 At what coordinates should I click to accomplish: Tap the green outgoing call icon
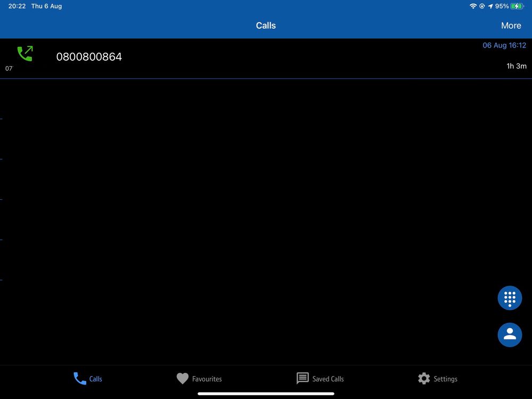pyautogui.click(x=24, y=54)
